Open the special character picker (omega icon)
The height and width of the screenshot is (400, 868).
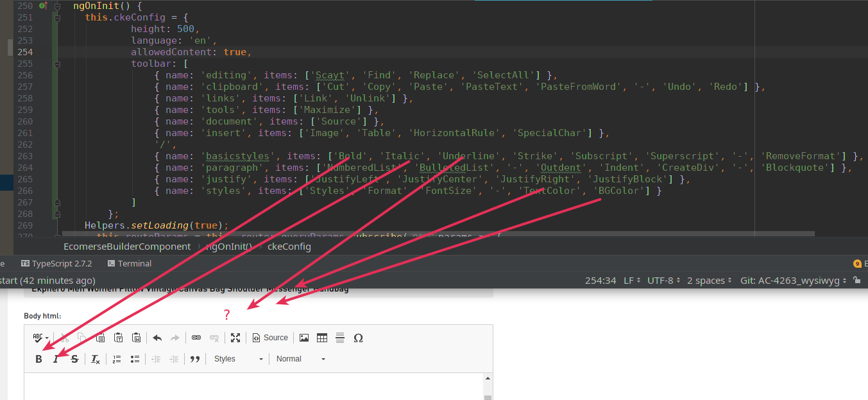(359, 337)
